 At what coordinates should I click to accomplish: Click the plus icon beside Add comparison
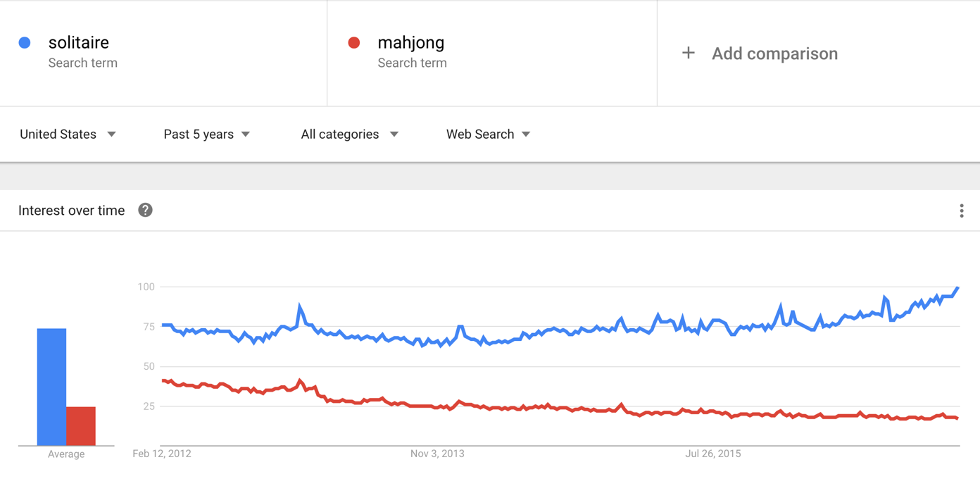pyautogui.click(x=688, y=53)
